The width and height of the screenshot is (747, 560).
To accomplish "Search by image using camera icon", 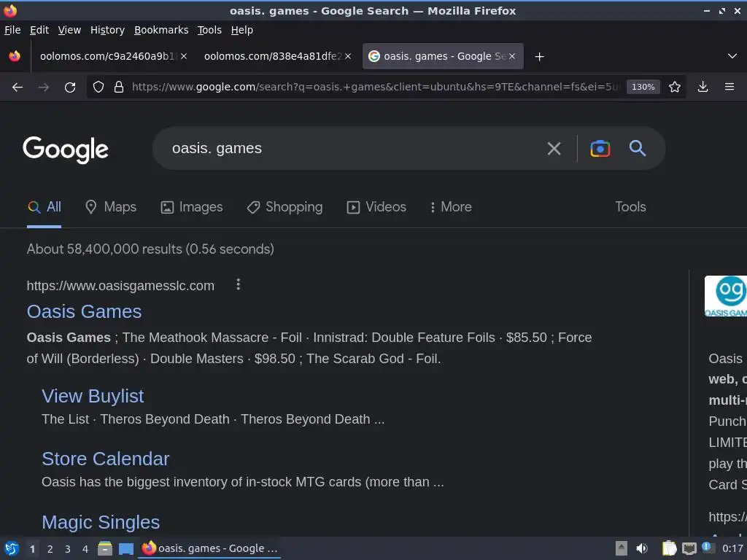I will [x=600, y=149].
